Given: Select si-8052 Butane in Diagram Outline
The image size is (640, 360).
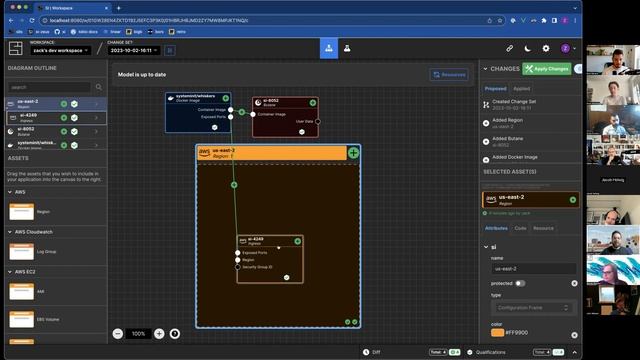Looking at the screenshot, I should pos(56,131).
